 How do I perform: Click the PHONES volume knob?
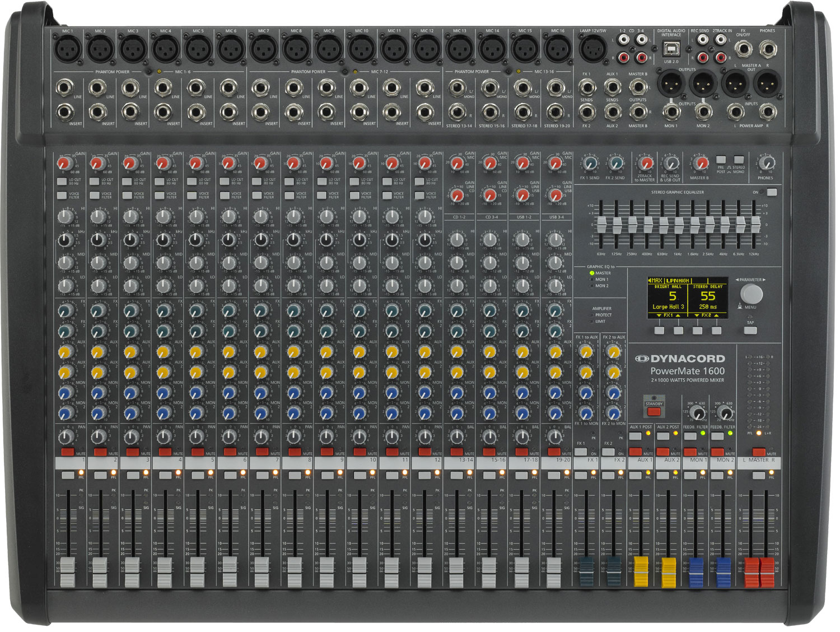pos(767,164)
